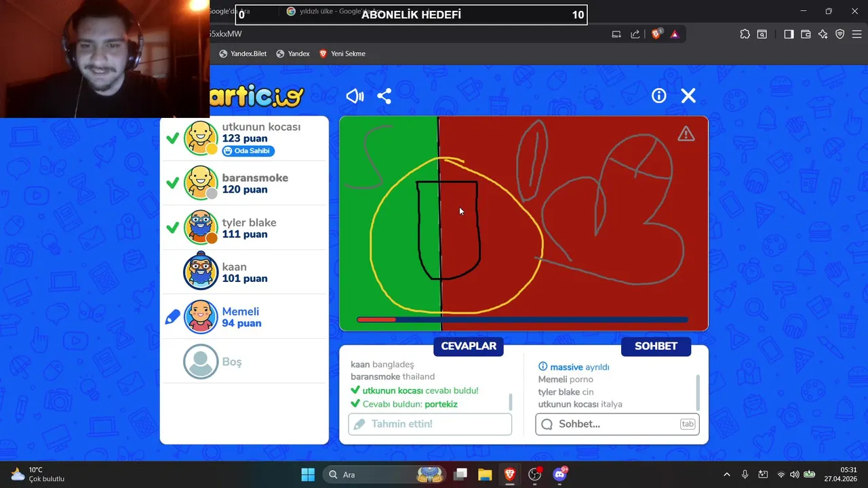Mute the game sound speaker icon
This screenshot has height=488, width=868.
[x=355, y=96]
